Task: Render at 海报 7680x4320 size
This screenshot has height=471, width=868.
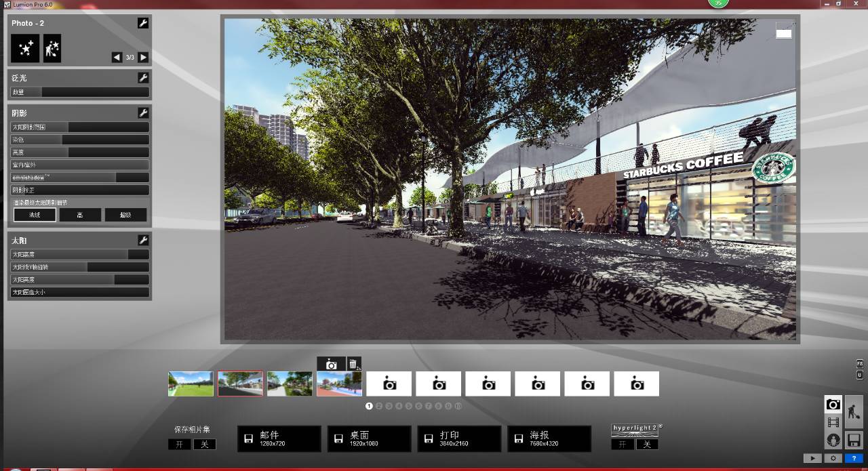Action: pyautogui.click(x=549, y=438)
